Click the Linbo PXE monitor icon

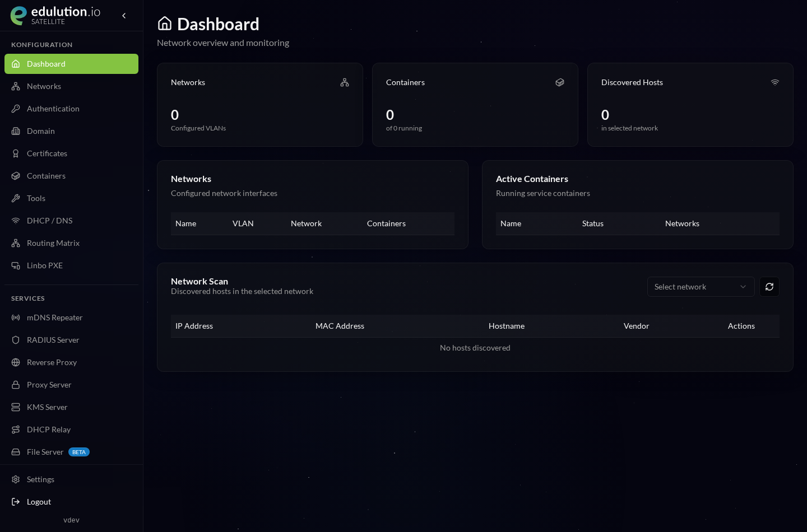click(x=16, y=265)
